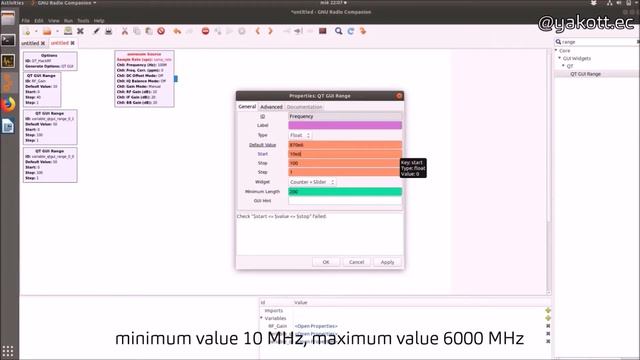Switch to the first untitled flow graph tab
The height and width of the screenshot is (360, 640).
click(x=30, y=43)
